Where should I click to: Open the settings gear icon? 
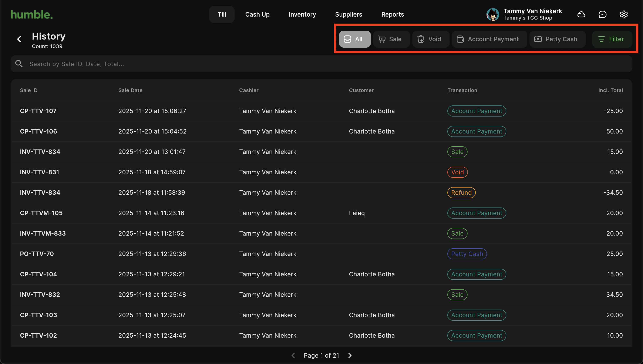[623, 14]
